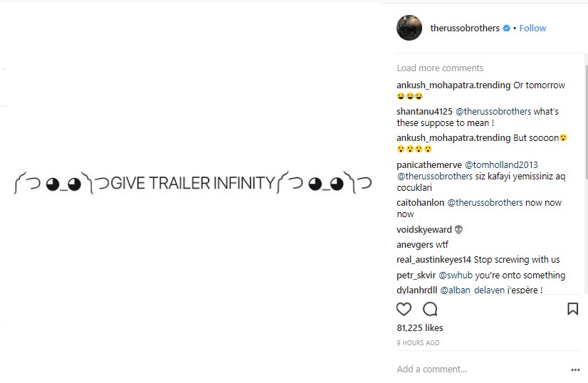Screen dimensions: 588x383
Task: Load more comments
Action: tap(440, 68)
